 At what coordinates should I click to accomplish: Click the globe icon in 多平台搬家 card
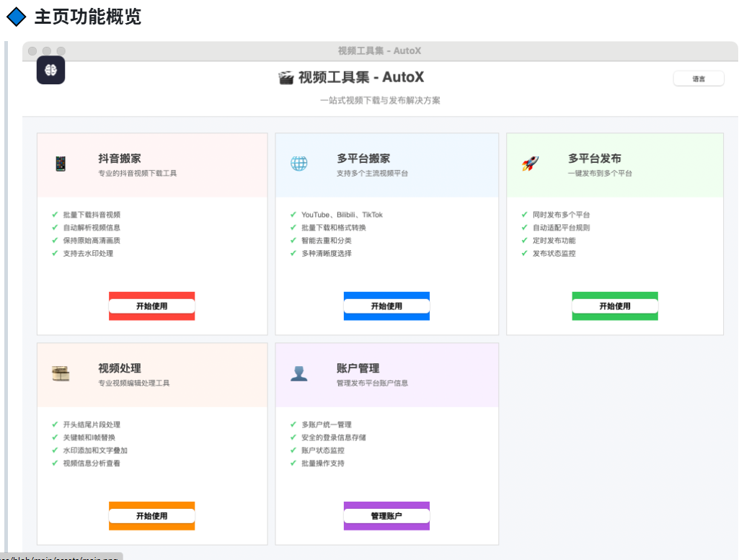pos(299,163)
